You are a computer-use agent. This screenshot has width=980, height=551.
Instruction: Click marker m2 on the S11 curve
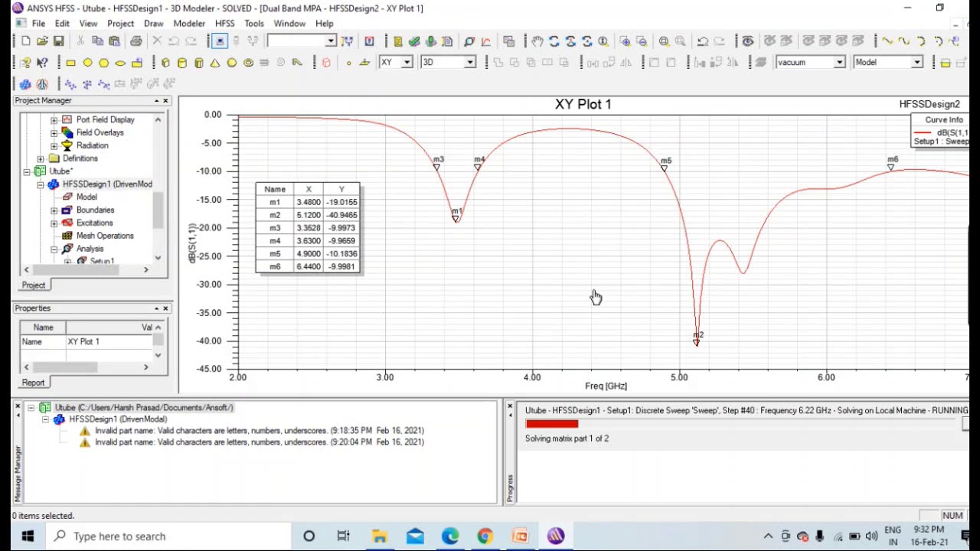click(696, 342)
